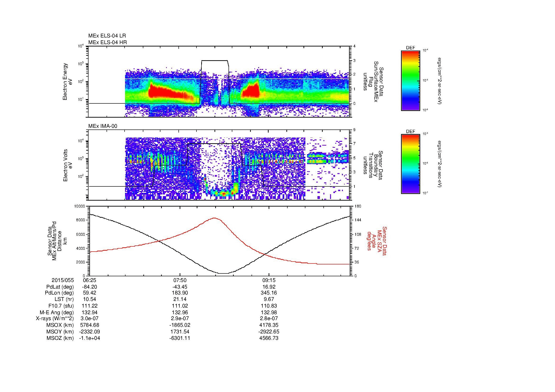Click the time tick label '06:25'

point(89,280)
